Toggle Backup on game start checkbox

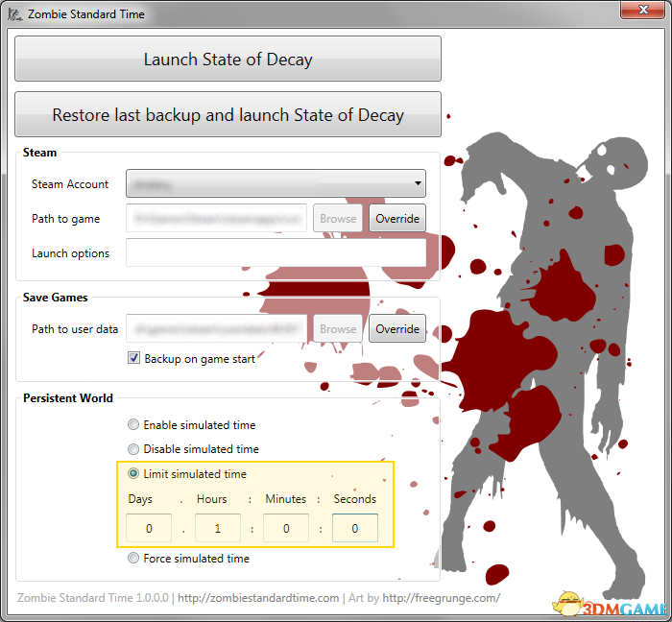133,358
